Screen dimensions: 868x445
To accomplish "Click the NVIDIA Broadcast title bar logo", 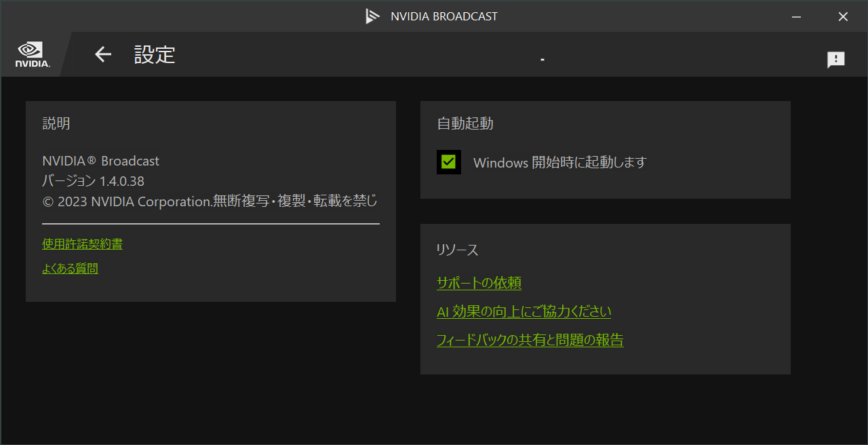I will [x=372, y=16].
